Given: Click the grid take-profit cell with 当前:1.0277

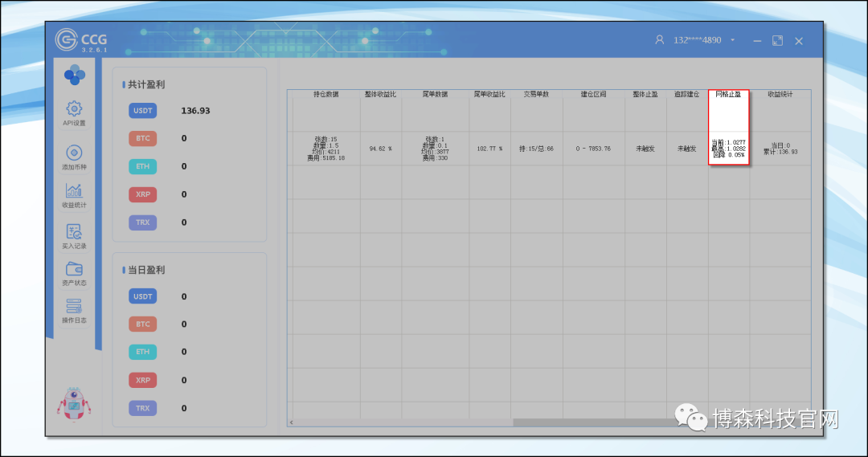Looking at the screenshot, I should pos(728,149).
